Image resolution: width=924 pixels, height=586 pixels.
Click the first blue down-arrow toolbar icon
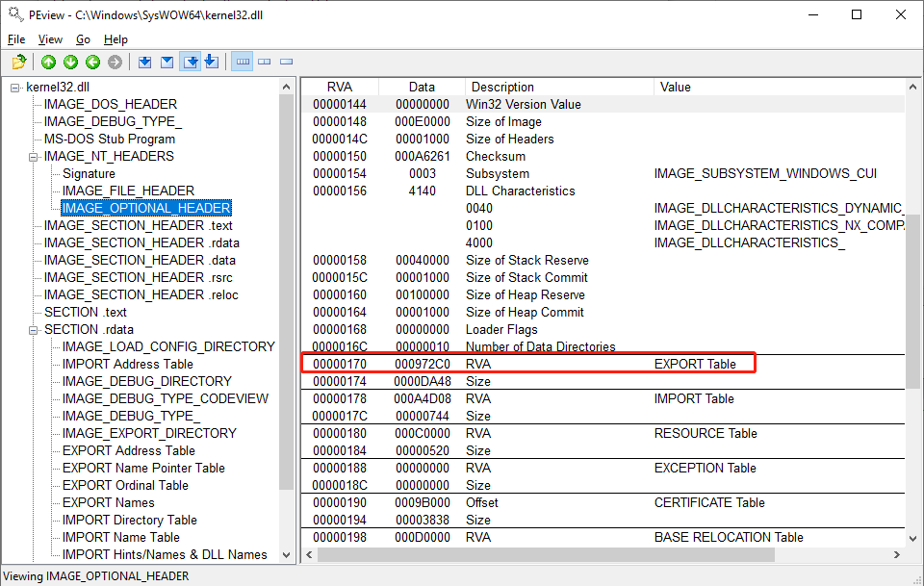144,63
